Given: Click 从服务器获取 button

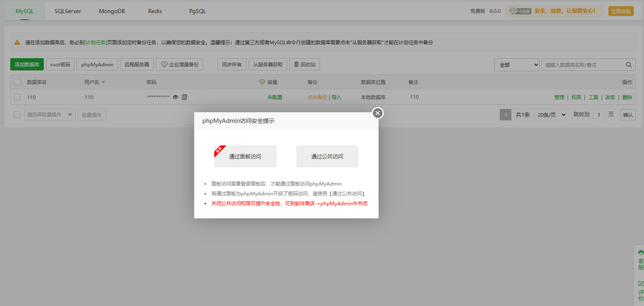Looking at the screenshot, I should [268, 64].
